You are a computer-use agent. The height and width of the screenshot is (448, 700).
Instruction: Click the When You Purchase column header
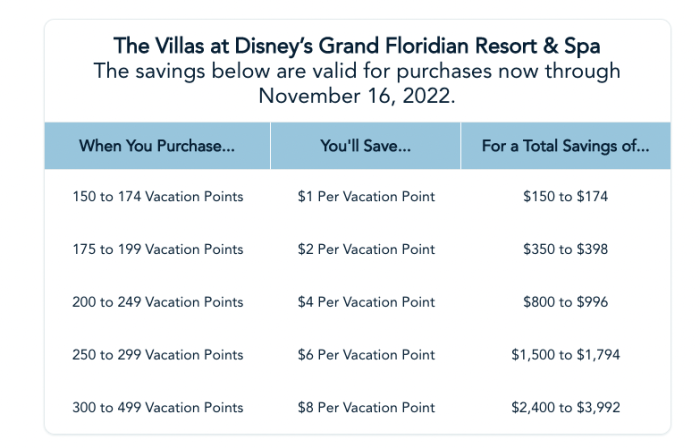click(x=157, y=146)
